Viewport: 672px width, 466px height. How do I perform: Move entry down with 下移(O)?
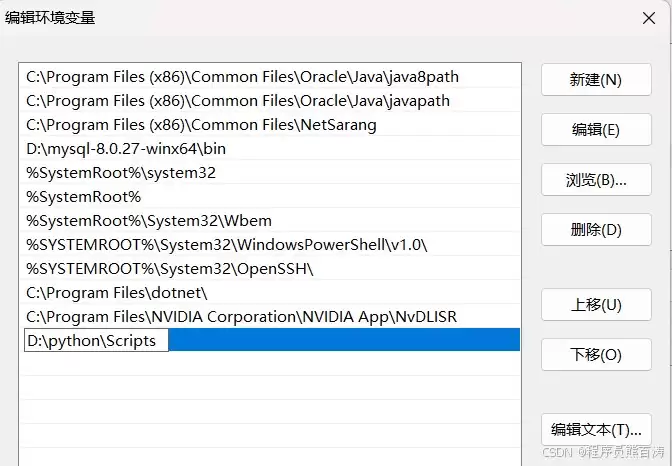[x=596, y=355]
